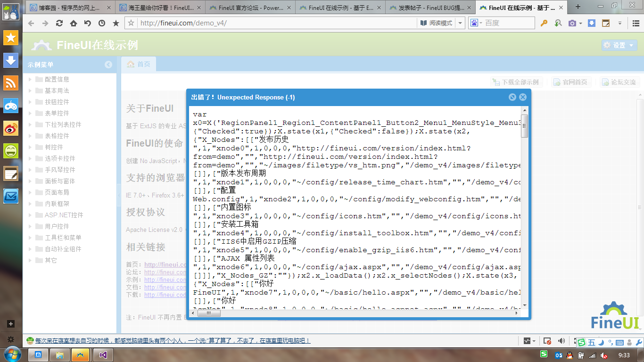The height and width of the screenshot is (362, 644).
Task: Click the game controller sidebar icon
Action: point(11,106)
